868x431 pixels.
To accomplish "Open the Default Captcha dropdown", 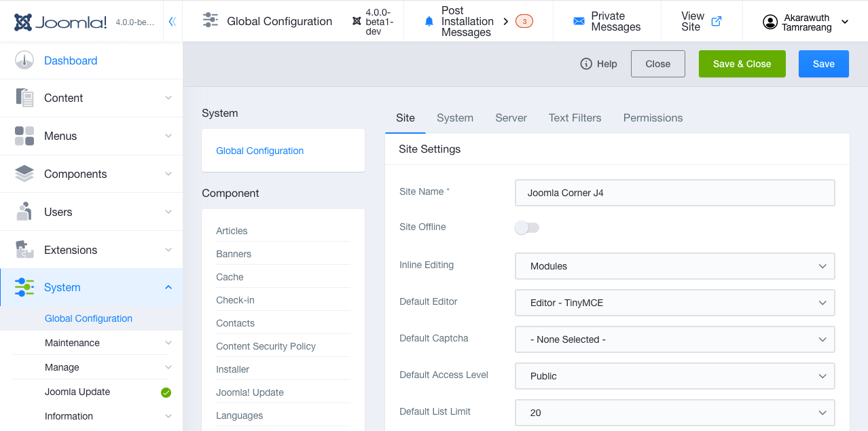I will tap(675, 339).
